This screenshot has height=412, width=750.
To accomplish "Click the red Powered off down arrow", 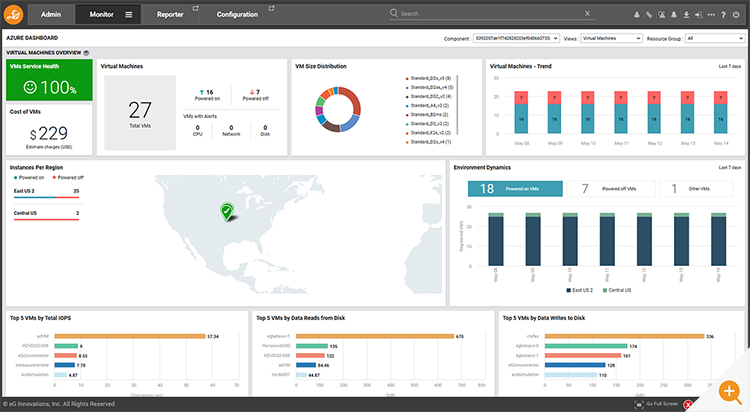I will (x=252, y=92).
